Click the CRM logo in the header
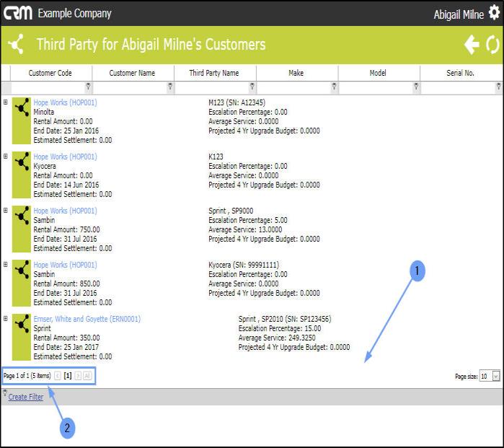504x448 pixels. (18, 13)
